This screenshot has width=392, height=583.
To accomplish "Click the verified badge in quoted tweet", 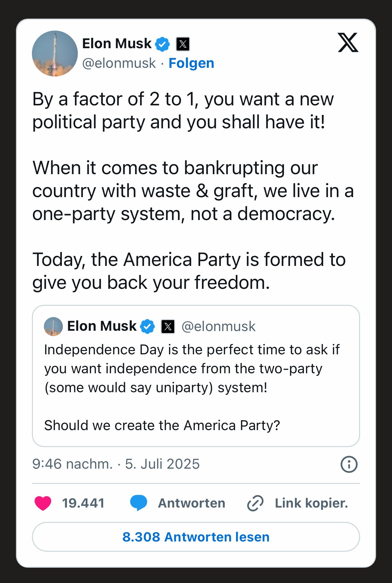I will [147, 326].
